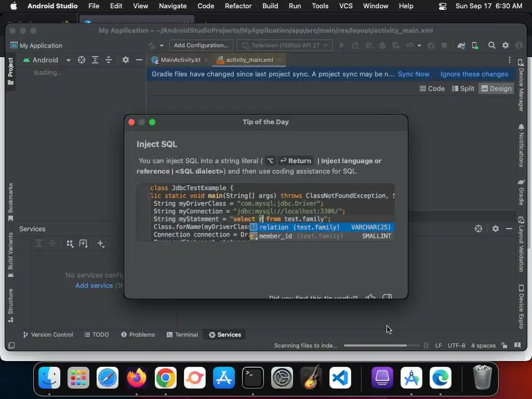Expand all items in Project panel
This screenshot has width=532, height=399.
point(95,60)
